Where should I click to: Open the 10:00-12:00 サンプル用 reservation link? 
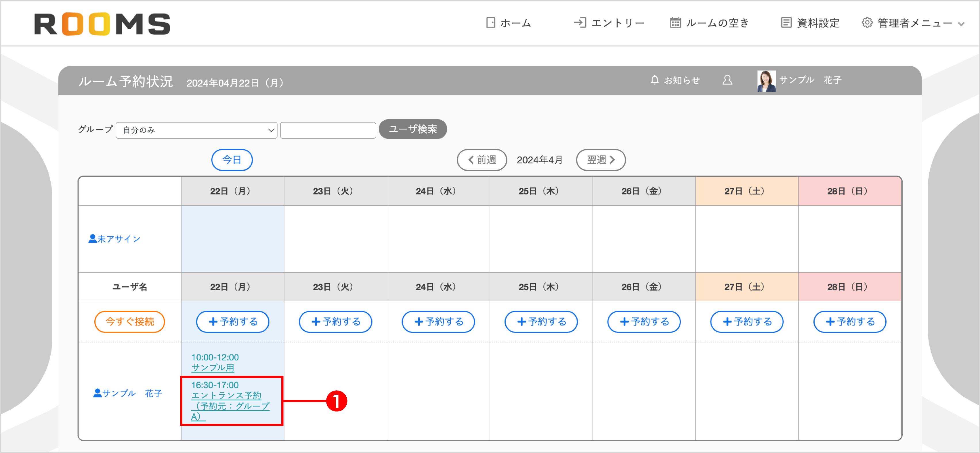215,362
